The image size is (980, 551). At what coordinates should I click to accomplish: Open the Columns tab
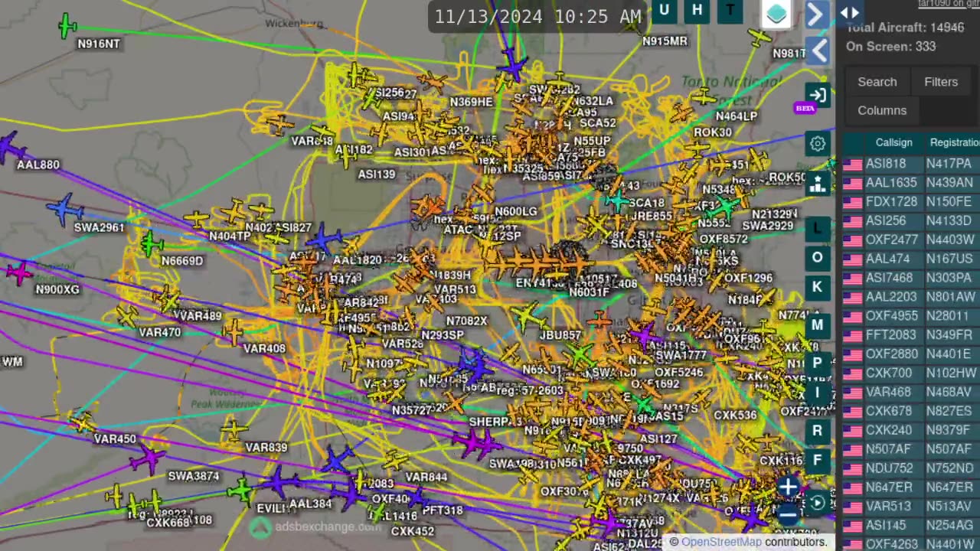[882, 110]
